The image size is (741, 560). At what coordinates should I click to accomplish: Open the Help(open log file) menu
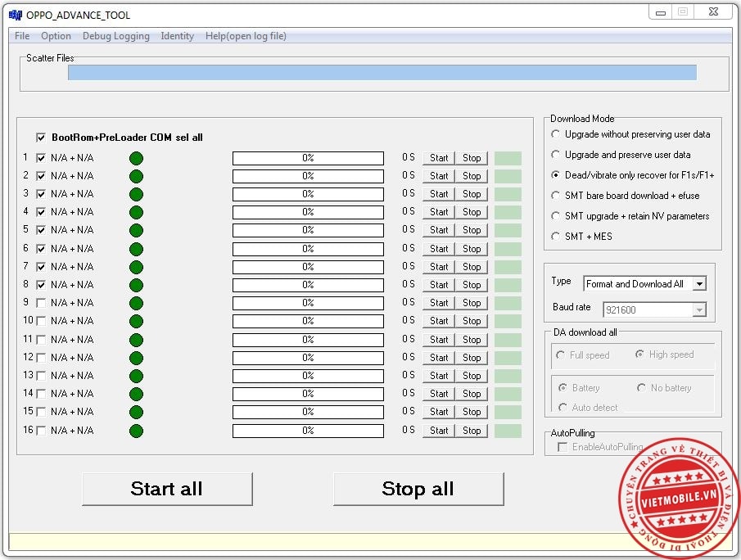246,36
